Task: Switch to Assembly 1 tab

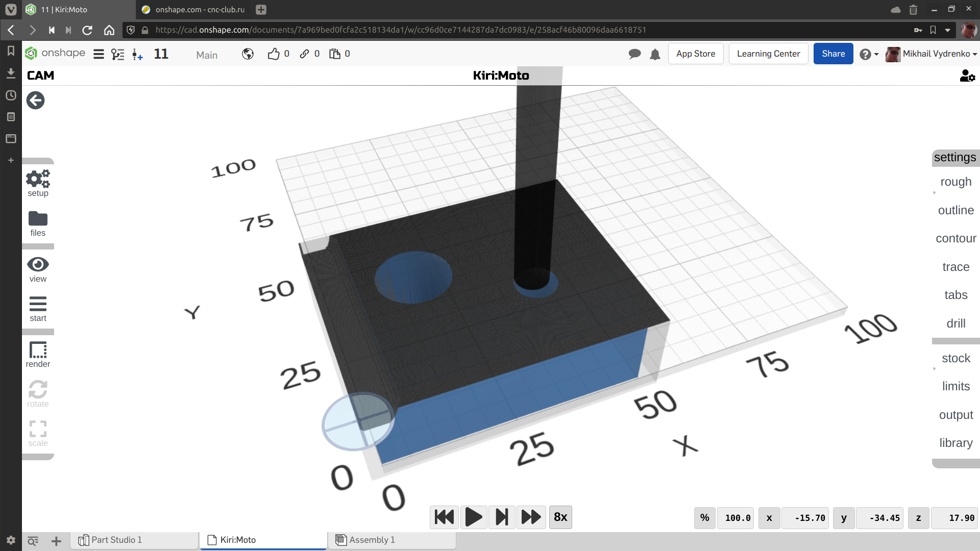Action: tap(372, 540)
